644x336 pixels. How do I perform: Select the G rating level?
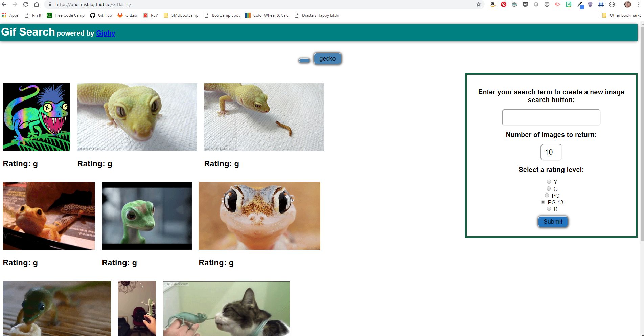pos(549,188)
